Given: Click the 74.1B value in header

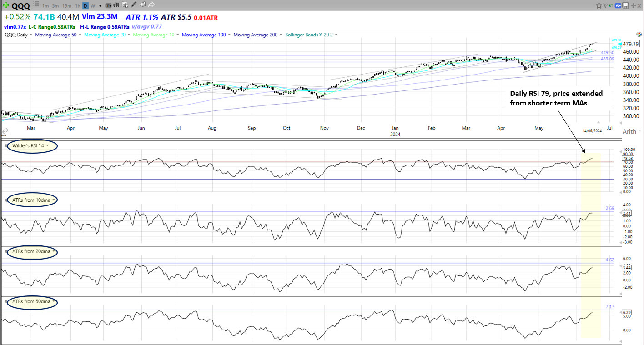Looking at the screenshot, I should coord(44,17).
